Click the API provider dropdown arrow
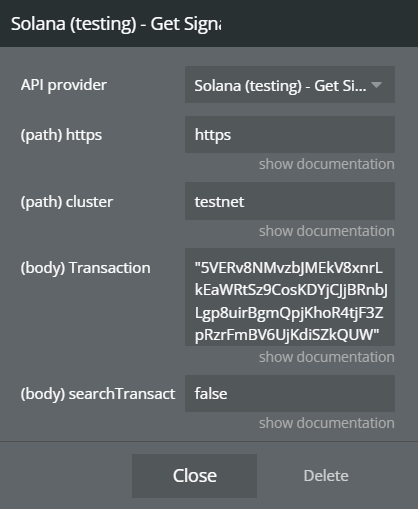 [376, 85]
